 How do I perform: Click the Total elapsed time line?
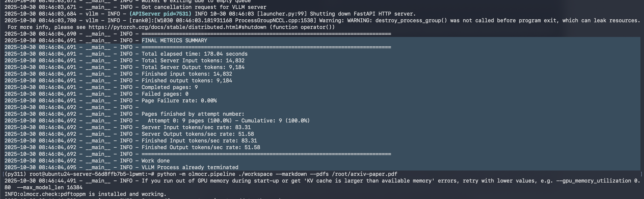(x=194, y=54)
